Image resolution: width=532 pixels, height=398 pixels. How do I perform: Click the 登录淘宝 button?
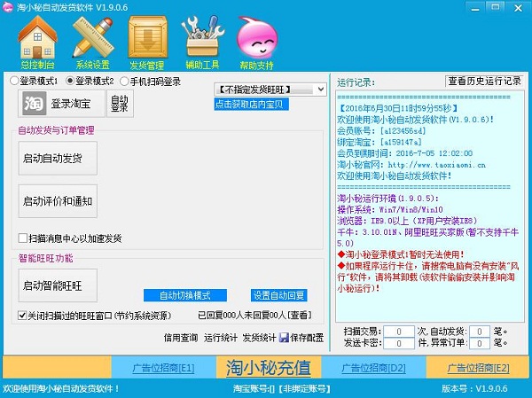coord(61,104)
